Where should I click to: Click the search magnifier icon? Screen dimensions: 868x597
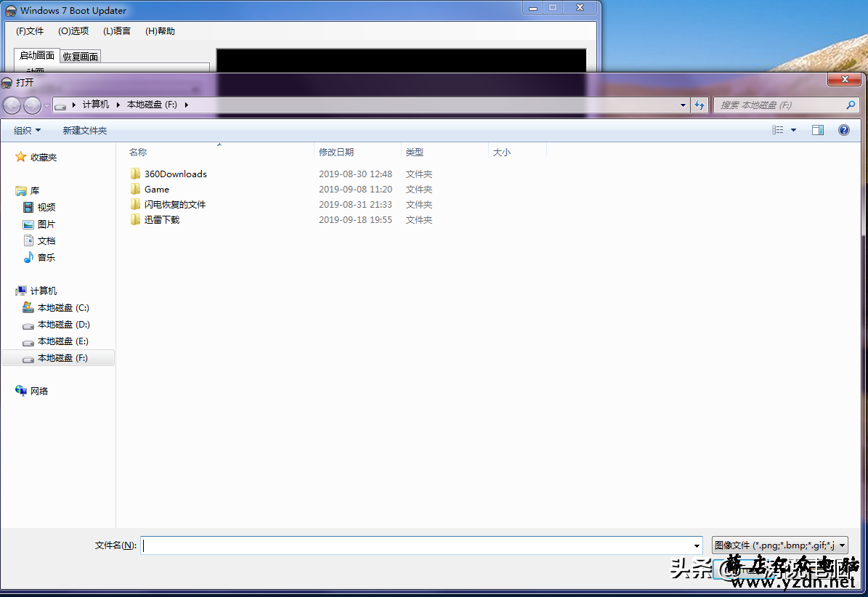pyautogui.click(x=851, y=105)
